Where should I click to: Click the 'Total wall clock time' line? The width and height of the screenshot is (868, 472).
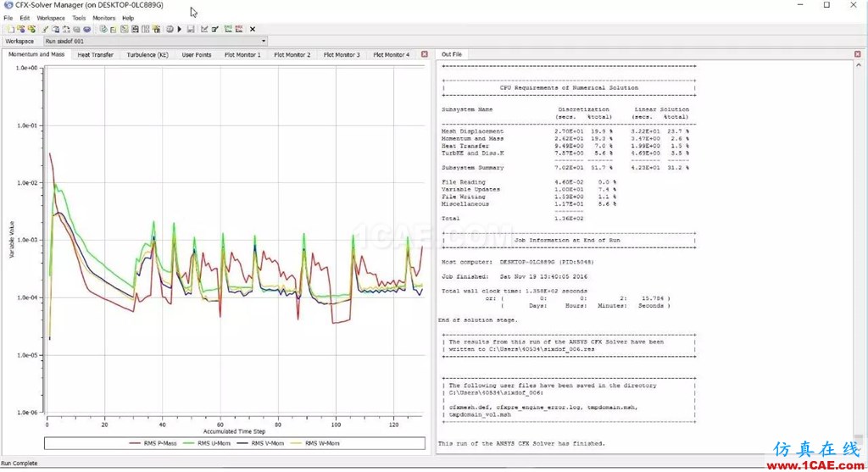coord(515,291)
